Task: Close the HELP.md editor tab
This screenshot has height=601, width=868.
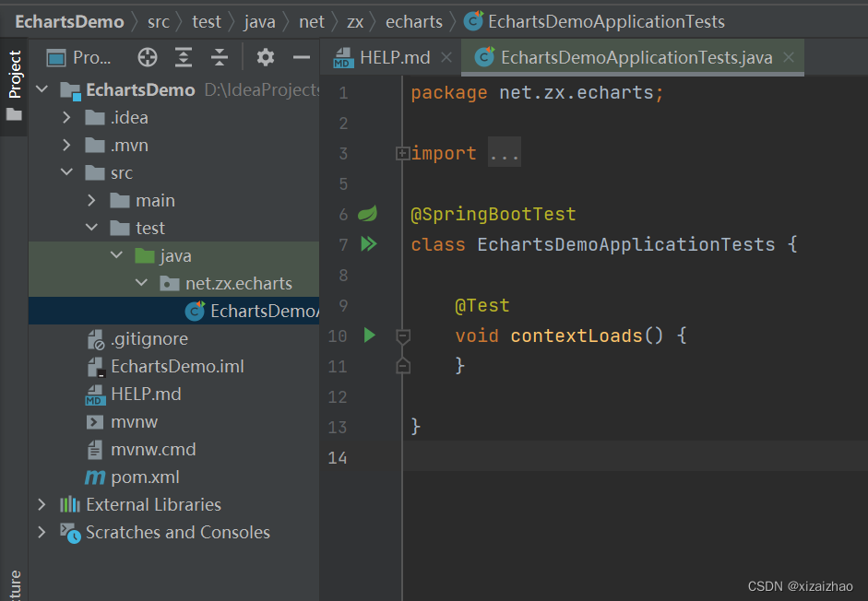Action: point(446,57)
